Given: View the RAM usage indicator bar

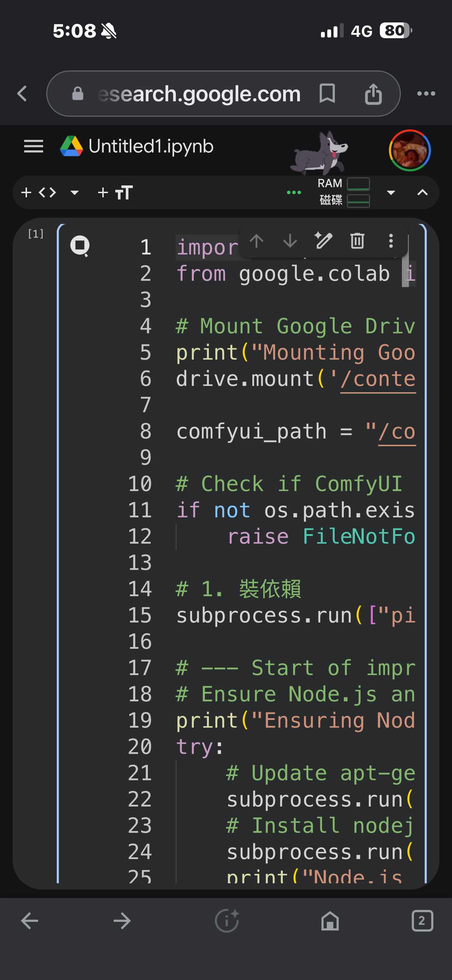Looking at the screenshot, I should click(x=358, y=184).
